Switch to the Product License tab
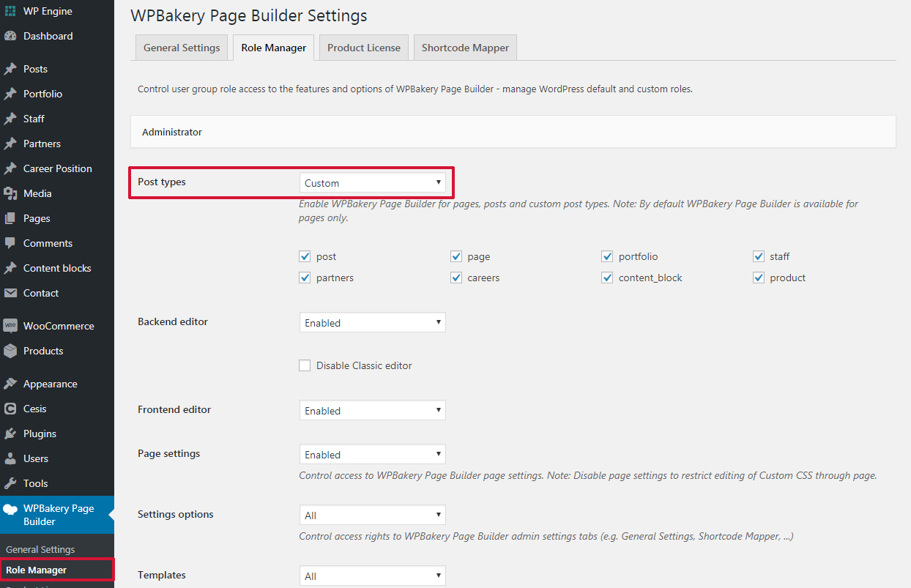Viewport: 911px width, 588px height. coord(363,48)
